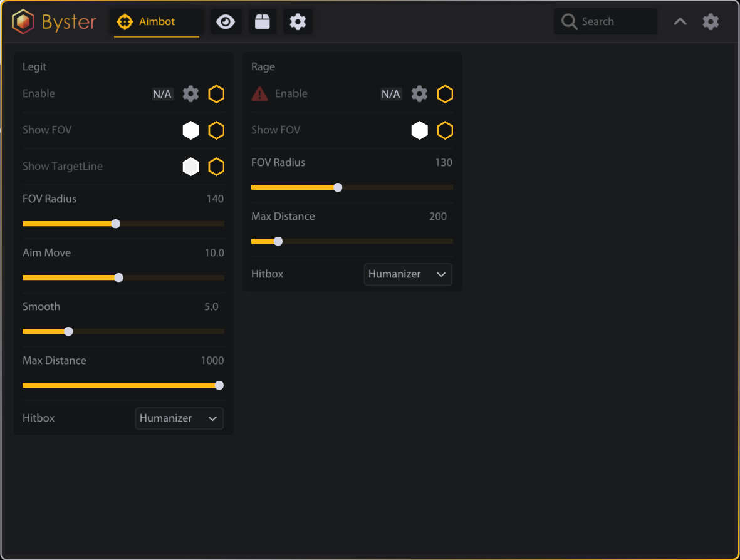Toggle Rage Enable yellow hexagon
Image resolution: width=740 pixels, height=560 pixels.
tap(445, 94)
